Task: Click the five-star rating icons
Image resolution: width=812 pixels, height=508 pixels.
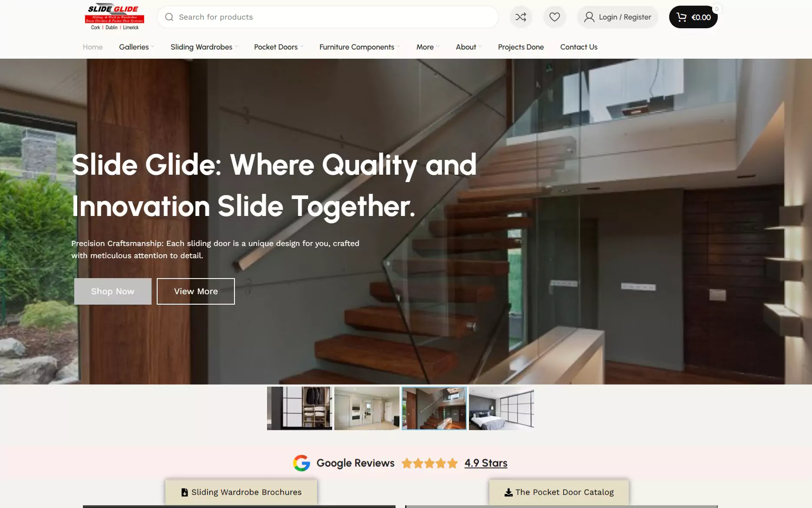Action: (x=429, y=463)
